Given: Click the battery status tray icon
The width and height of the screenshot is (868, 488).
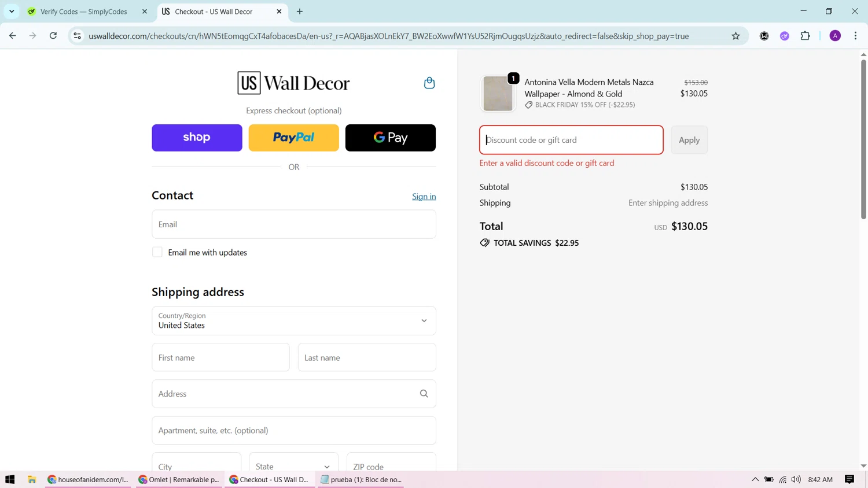Looking at the screenshot, I should tap(769, 479).
